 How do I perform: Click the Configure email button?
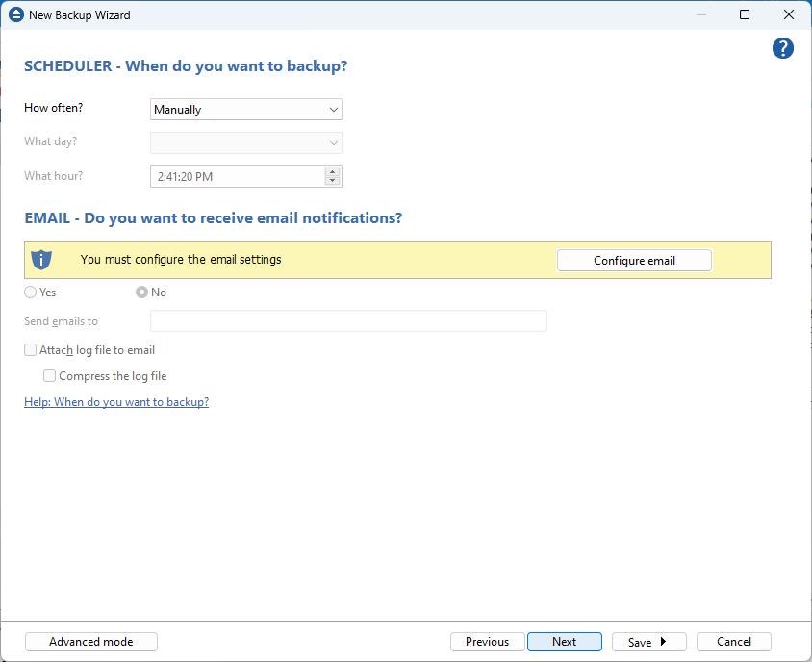pos(634,261)
